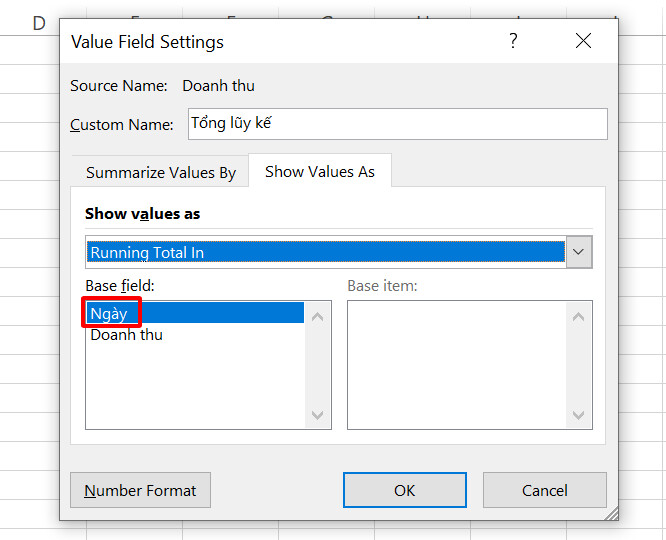
Task: Click the Running Total In combo box
Action: (x=339, y=252)
